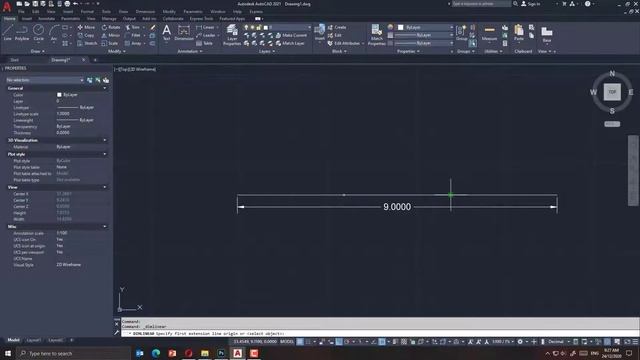
Task: Click the Rotate tool
Action: [111, 27]
